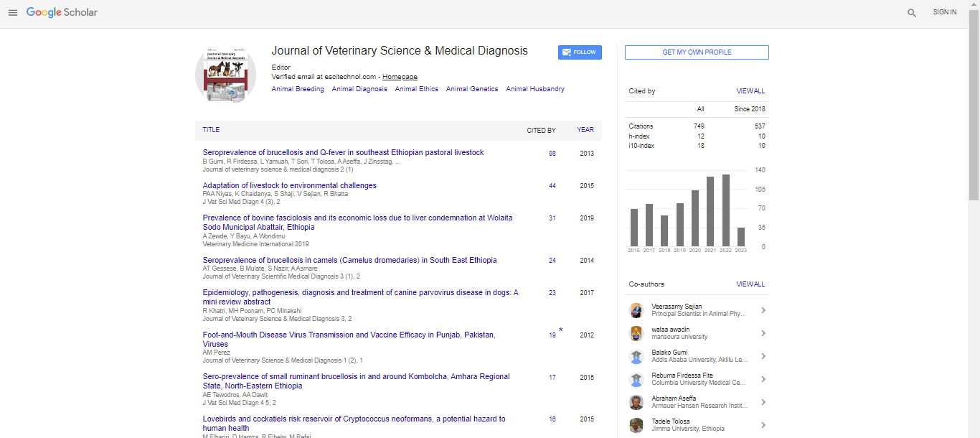Follow this journal profile
Image resolution: width=980 pixels, height=438 pixels.
580,52
